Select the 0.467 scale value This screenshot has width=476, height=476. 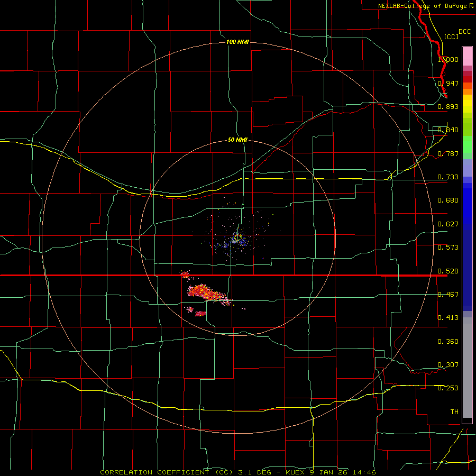448,295
